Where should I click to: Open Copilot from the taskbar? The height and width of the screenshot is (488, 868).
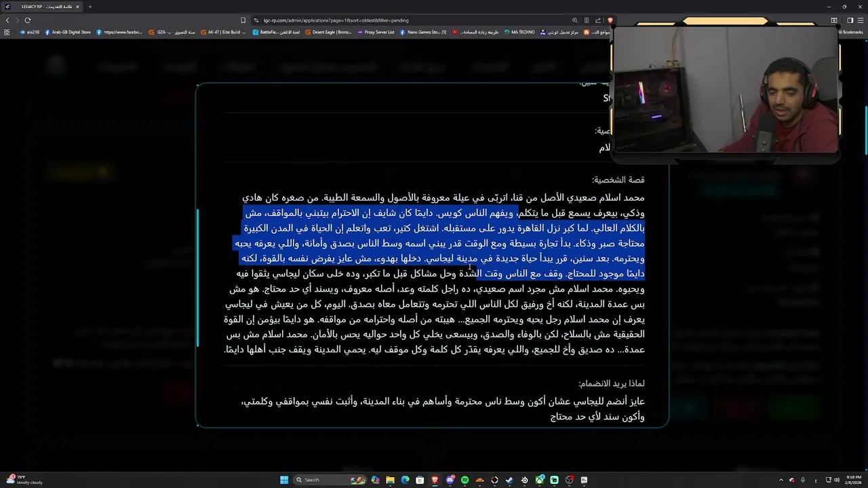click(375, 480)
